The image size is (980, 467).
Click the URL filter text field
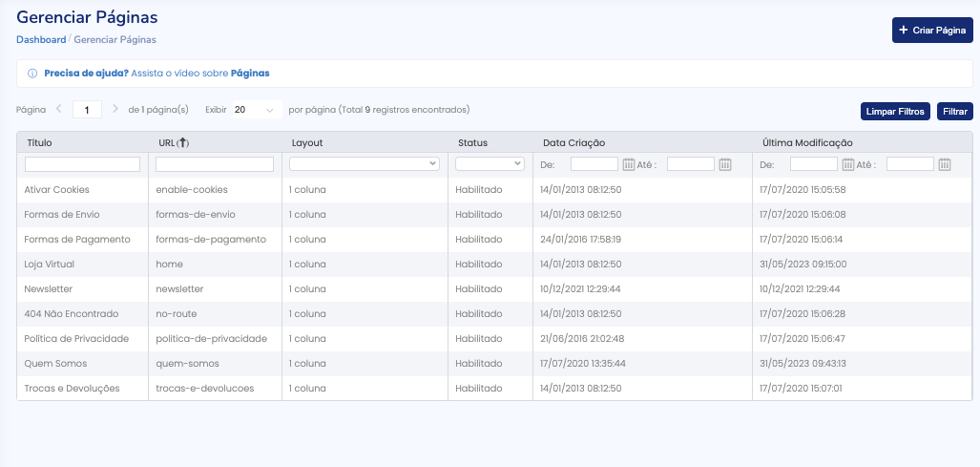[x=215, y=164]
